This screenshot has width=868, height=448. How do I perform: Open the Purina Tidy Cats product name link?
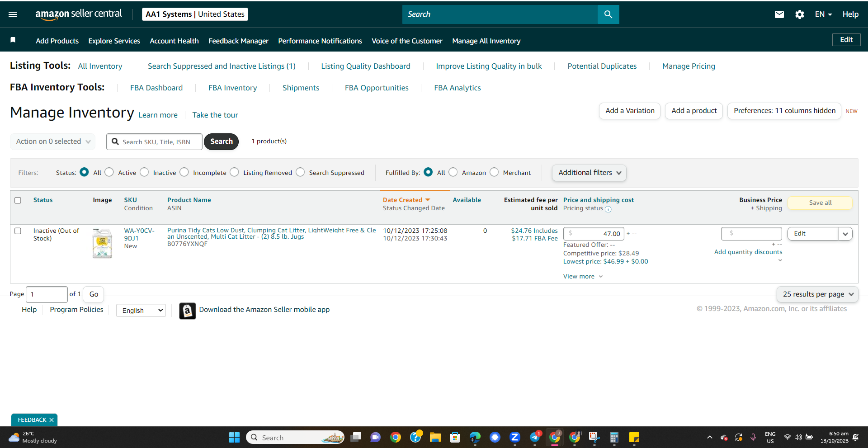point(271,234)
